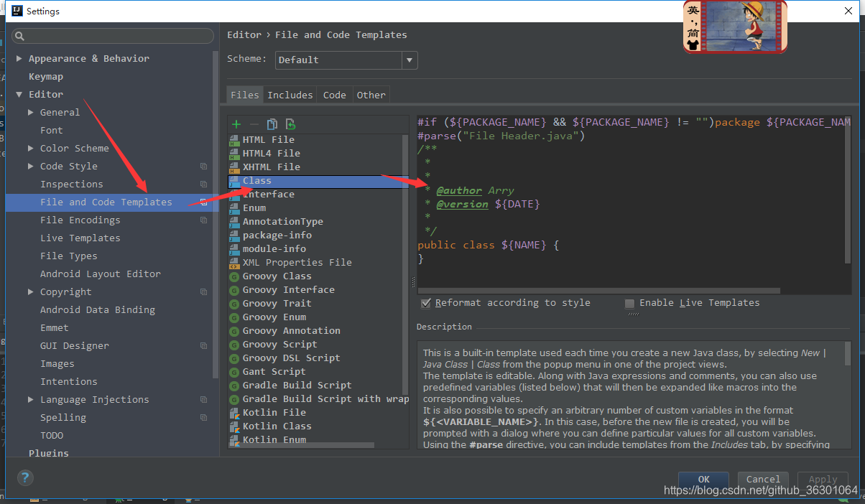Screen dimensions: 865x504
Task: Select the Interface template
Action: 269,195
